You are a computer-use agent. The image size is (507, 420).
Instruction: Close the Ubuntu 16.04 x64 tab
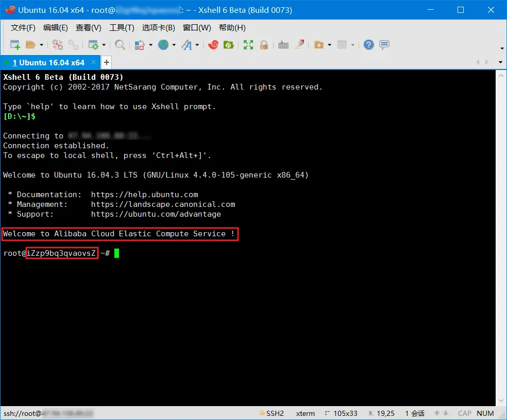(93, 62)
